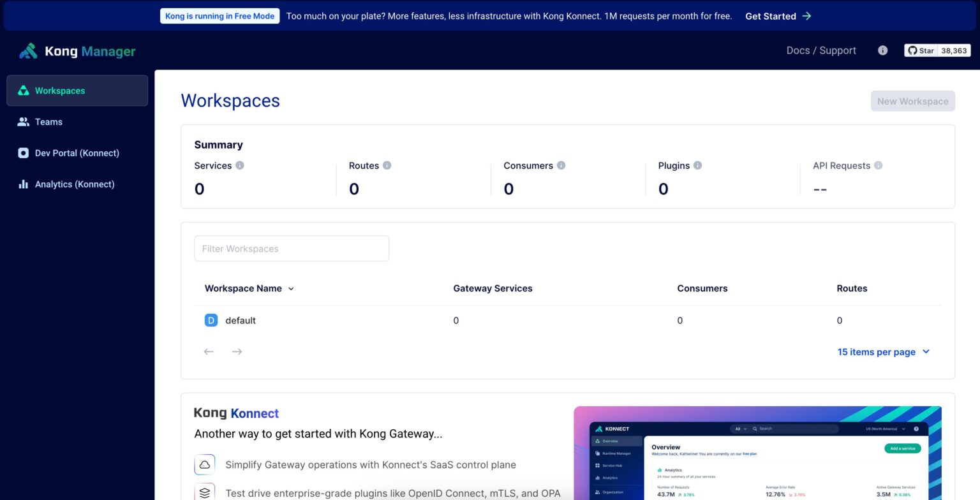
Task: Click the info icon beside Consumers summary
Action: [x=561, y=165]
